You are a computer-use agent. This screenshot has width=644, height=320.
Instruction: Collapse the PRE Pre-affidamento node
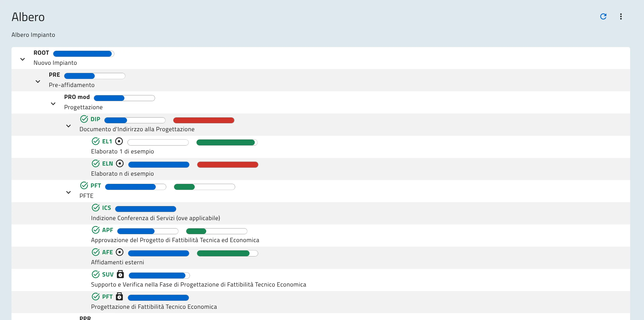38,82
